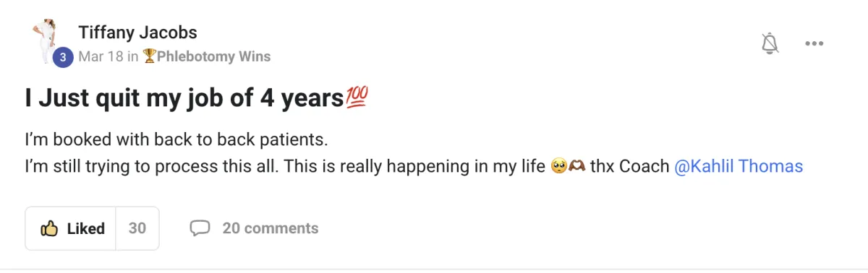Click the sentence about processing this all
This screenshot has height=273, width=868.
click(151, 167)
